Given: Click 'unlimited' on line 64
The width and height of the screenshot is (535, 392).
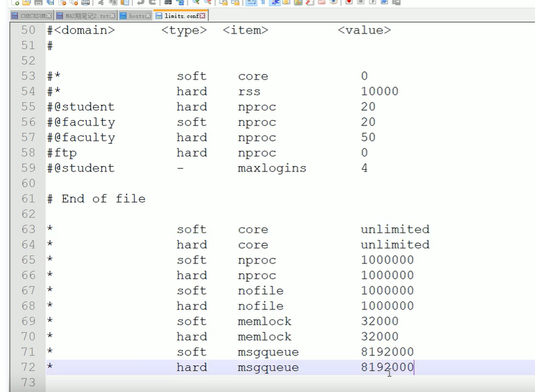Looking at the screenshot, I should coord(395,245).
